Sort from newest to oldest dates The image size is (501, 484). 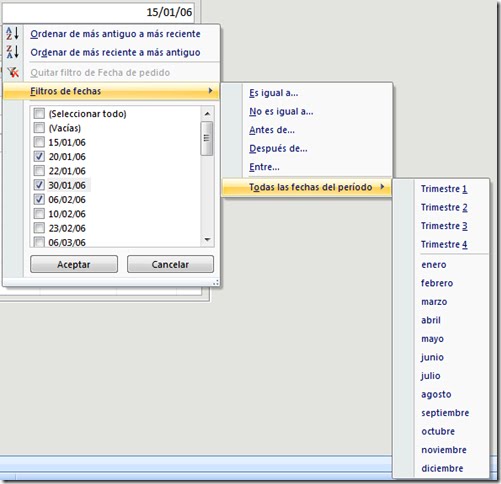click(x=115, y=52)
